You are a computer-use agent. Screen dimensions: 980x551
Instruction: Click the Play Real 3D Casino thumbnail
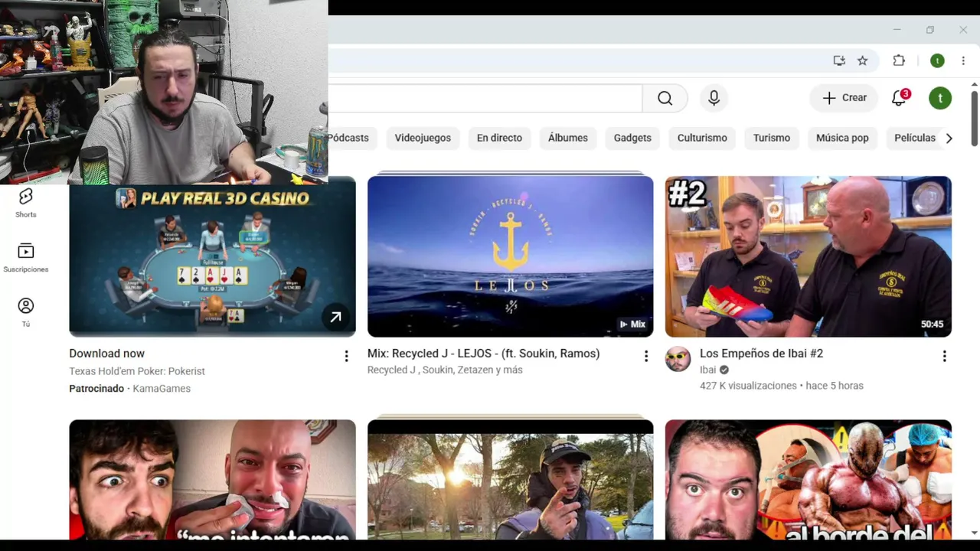coord(212,256)
